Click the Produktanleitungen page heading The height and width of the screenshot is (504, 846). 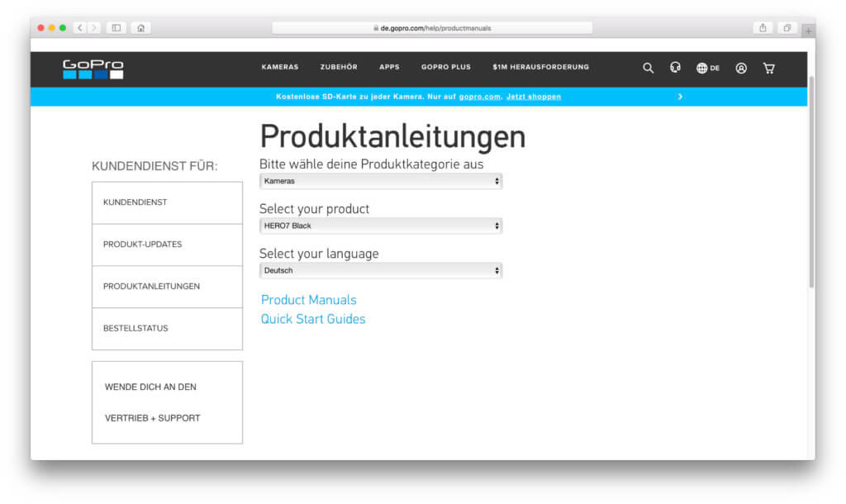(392, 136)
